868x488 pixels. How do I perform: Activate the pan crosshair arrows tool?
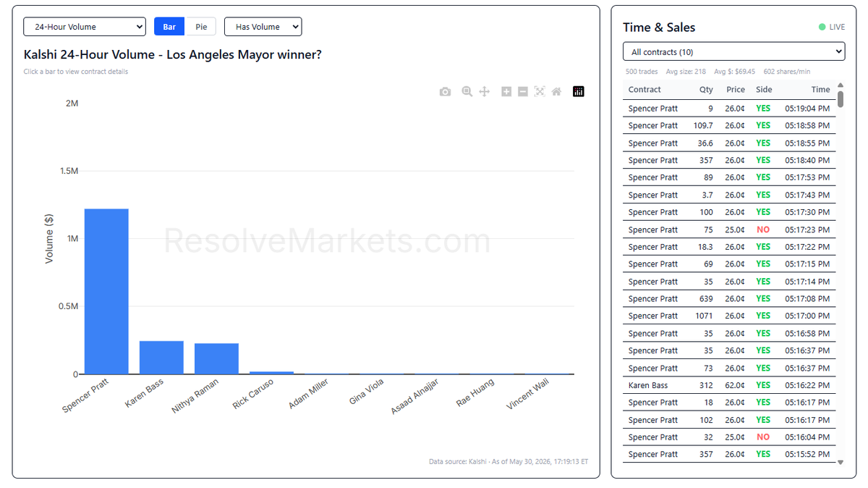click(x=485, y=91)
